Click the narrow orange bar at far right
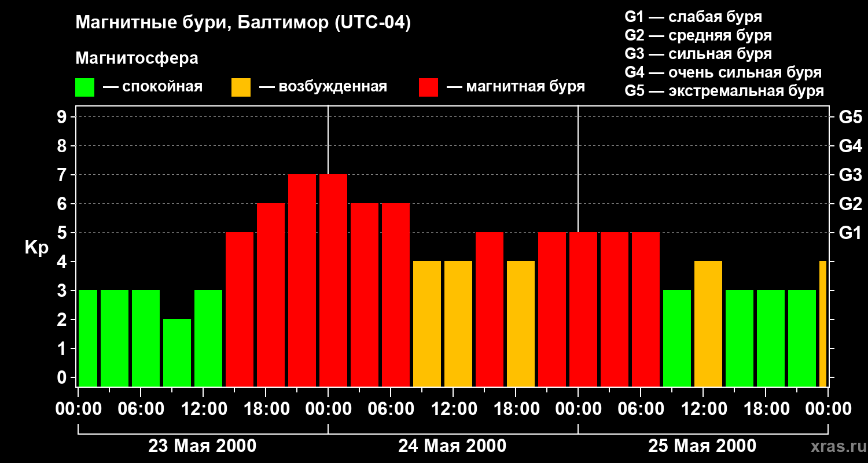Viewport: 868px width, 463px height. coord(823,324)
